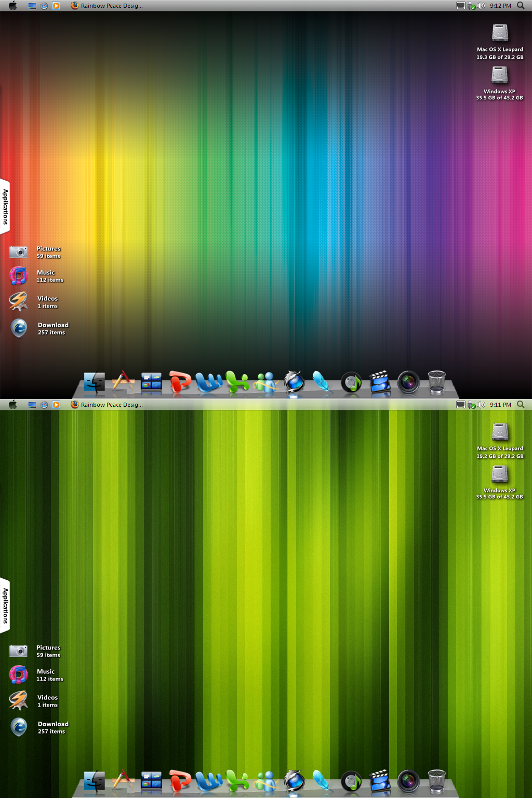532x798 pixels.
Task: Open the camera lens app in green dock
Action: 408,782
